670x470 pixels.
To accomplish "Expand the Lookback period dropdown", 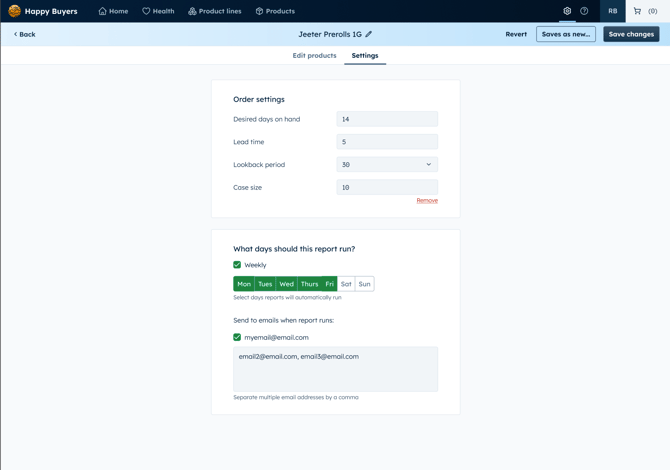I will click(387, 164).
